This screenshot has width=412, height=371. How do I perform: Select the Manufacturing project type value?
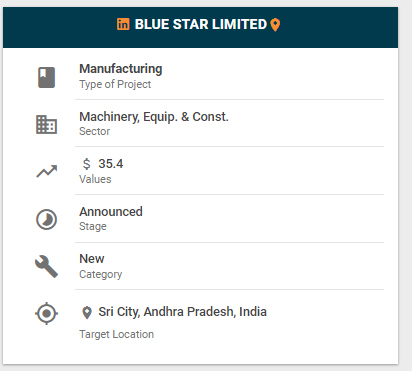click(x=121, y=69)
